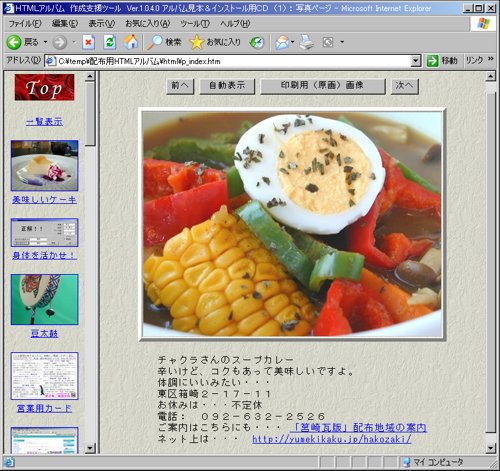Expand the address bar dropdown list
Screen dimensions: 500x471
(416, 61)
